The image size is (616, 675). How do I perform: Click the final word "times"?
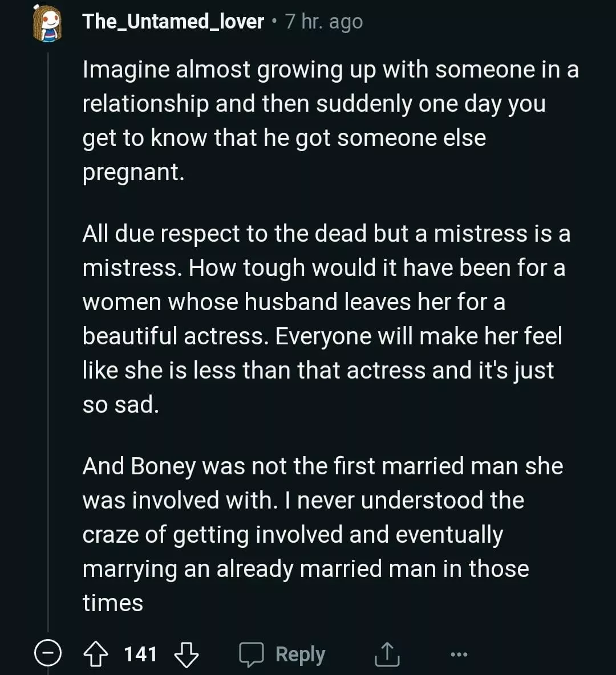point(113,603)
